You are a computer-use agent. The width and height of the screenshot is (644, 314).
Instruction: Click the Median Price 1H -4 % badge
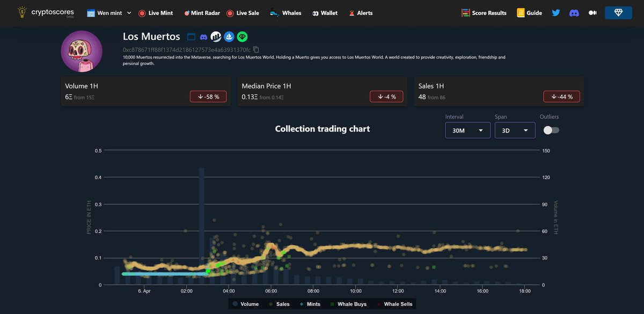tap(386, 96)
